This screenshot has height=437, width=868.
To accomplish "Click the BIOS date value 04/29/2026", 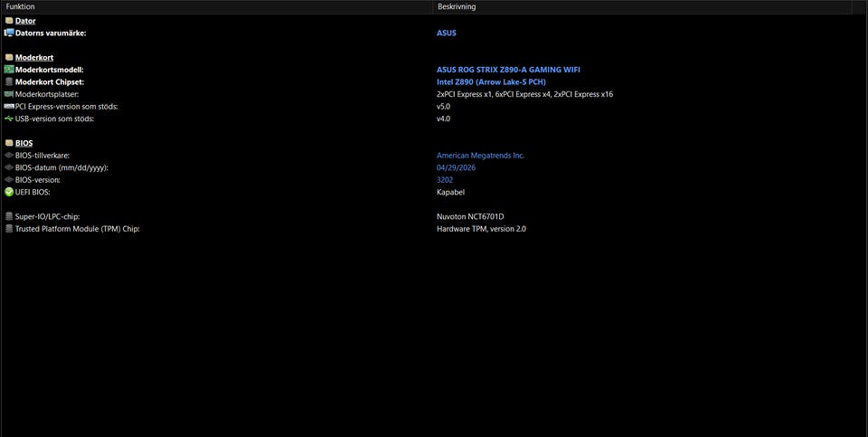I will [x=456, y=167].
